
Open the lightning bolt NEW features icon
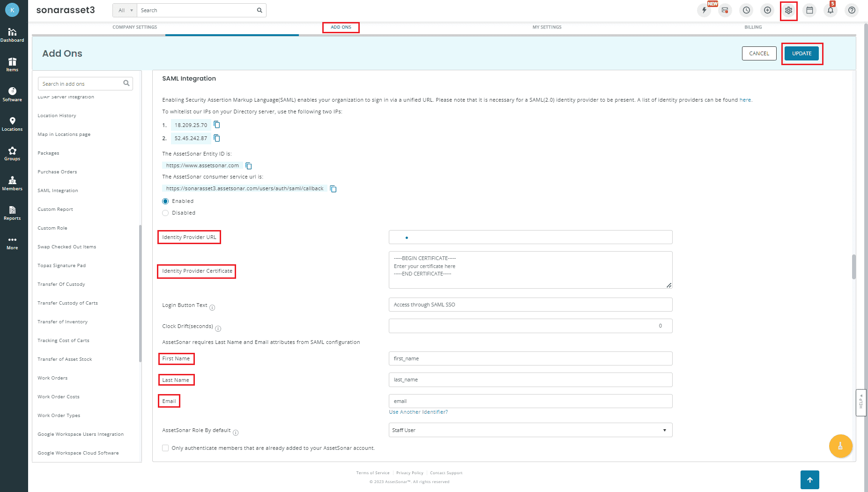pos(704,10)
